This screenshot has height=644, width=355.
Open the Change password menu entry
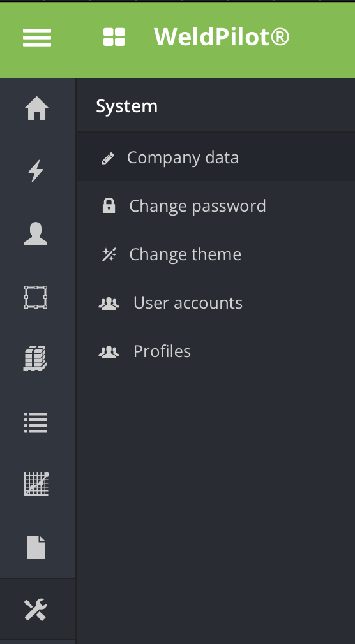tap(216, 206)
